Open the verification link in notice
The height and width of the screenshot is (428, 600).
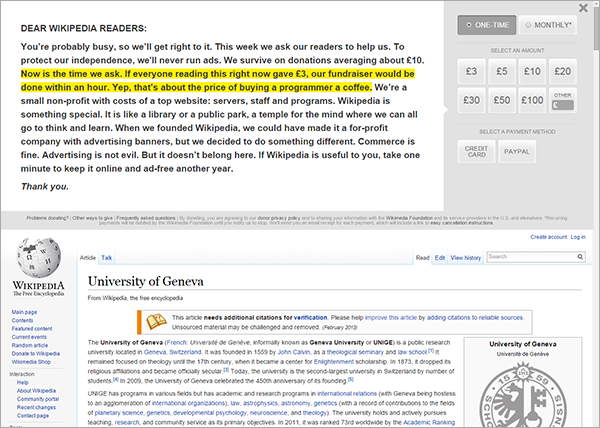(310, 317)
